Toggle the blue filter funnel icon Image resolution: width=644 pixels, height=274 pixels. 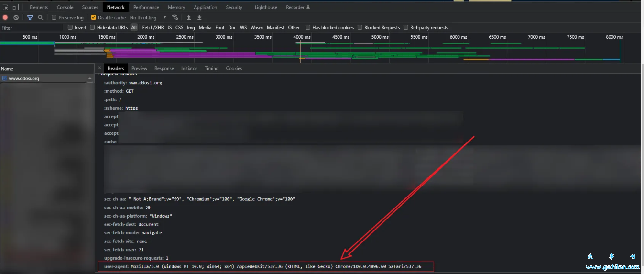[30, 18]
